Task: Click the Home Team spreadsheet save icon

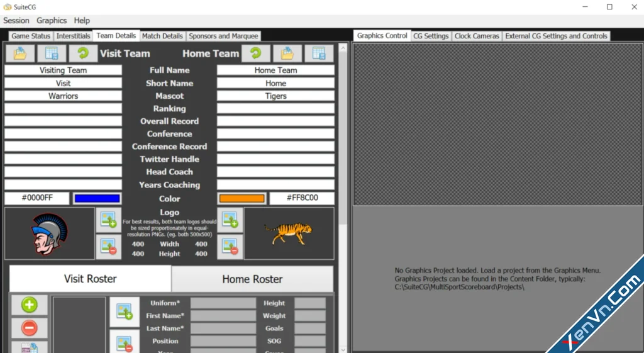Action: tap(319, 53)
